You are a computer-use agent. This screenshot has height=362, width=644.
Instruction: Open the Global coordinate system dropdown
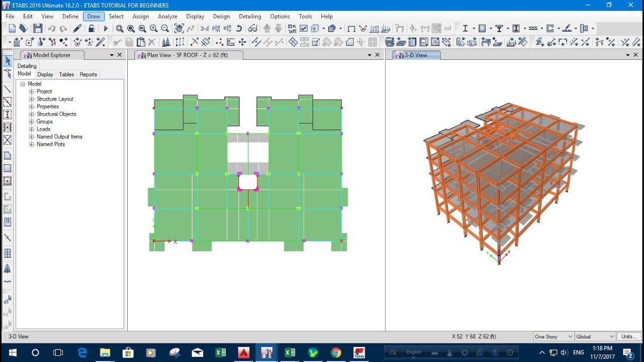[595, 336]
